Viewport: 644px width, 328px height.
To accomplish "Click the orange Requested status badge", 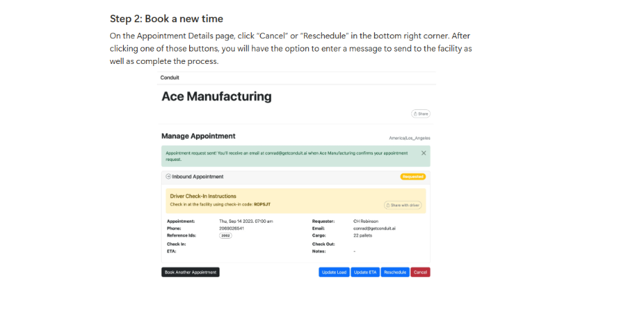I will click(413, 177).
